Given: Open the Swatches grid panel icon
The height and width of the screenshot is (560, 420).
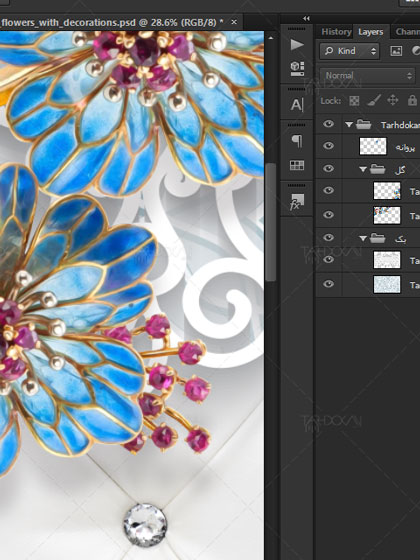Looking at the screenshot, I should (x=297, y=165).
